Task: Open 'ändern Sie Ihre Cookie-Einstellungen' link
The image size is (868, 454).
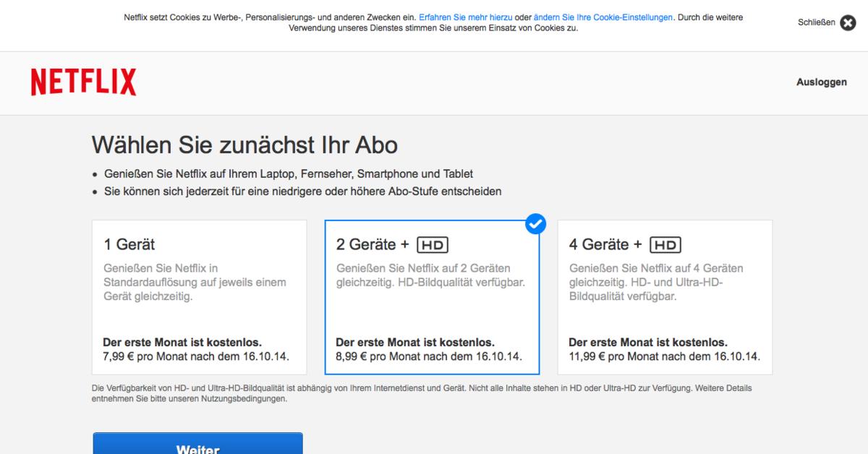Action: 603,17
